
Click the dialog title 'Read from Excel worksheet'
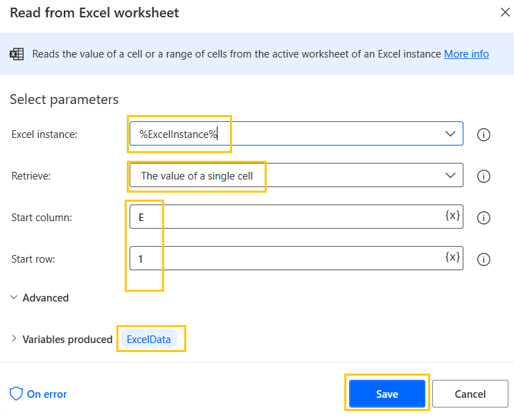pos(94,12)
